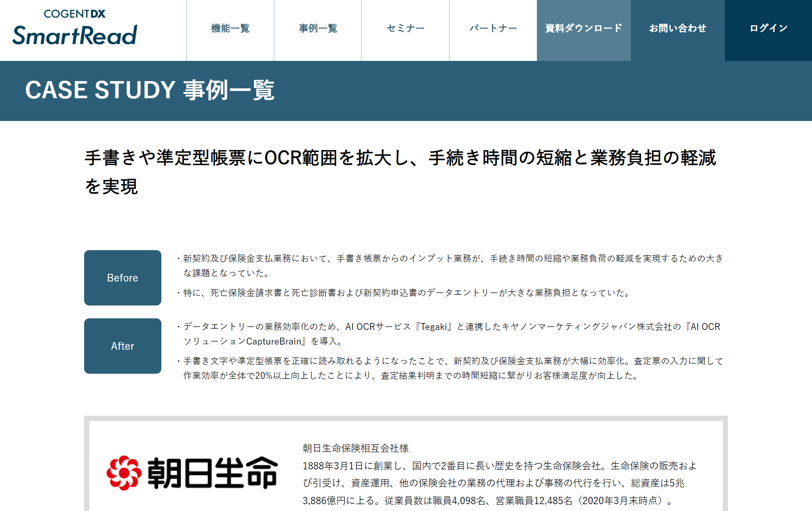
Task: Click the company name 朝日生命保険相互会社様
Action: [355, 448]
